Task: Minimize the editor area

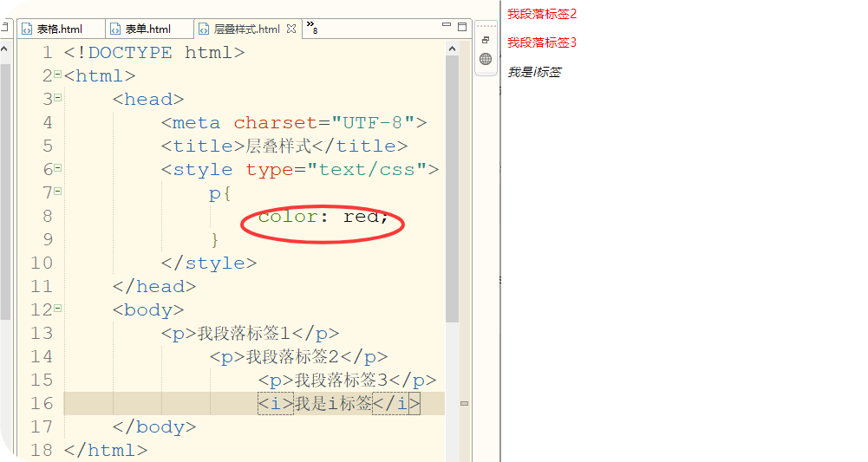Action: [447, 25]
